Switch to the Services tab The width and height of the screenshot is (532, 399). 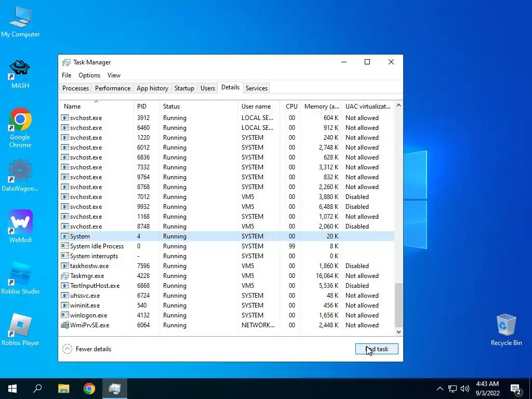tap(257, 88)
